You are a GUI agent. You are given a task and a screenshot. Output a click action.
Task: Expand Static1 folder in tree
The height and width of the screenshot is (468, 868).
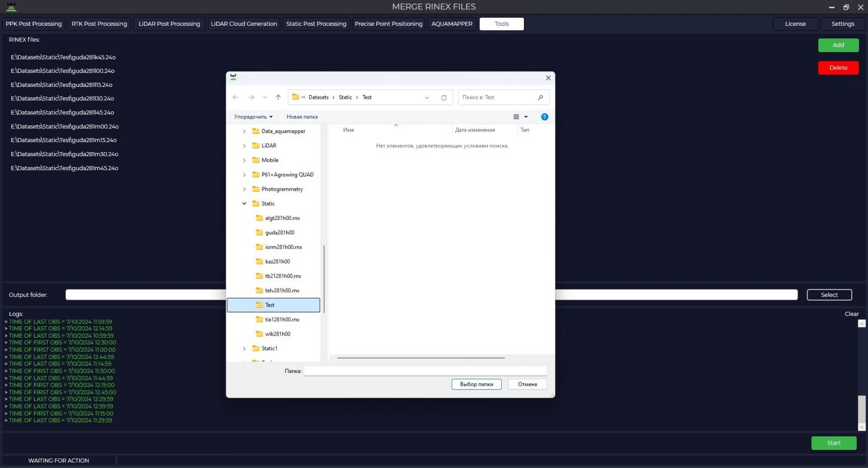244,349
